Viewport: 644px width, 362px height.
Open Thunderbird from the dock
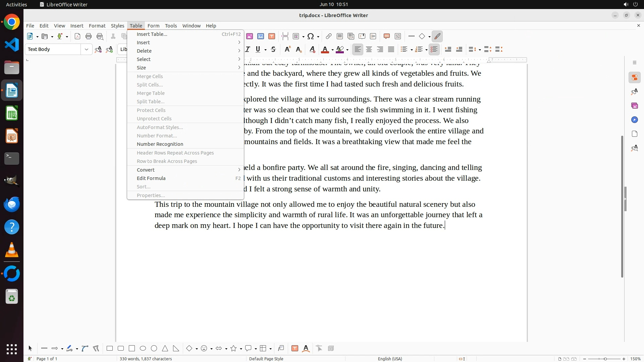point(12,204)
